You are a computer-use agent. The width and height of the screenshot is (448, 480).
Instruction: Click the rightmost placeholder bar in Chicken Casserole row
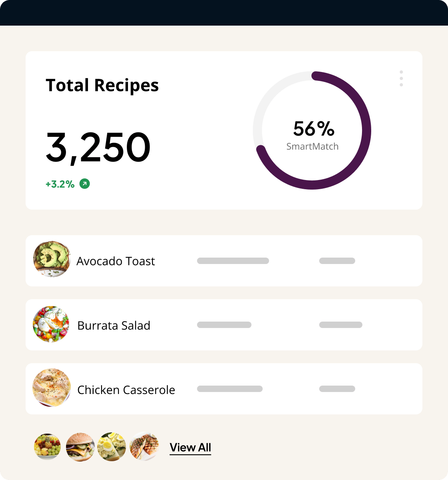[x=337, y=389]
